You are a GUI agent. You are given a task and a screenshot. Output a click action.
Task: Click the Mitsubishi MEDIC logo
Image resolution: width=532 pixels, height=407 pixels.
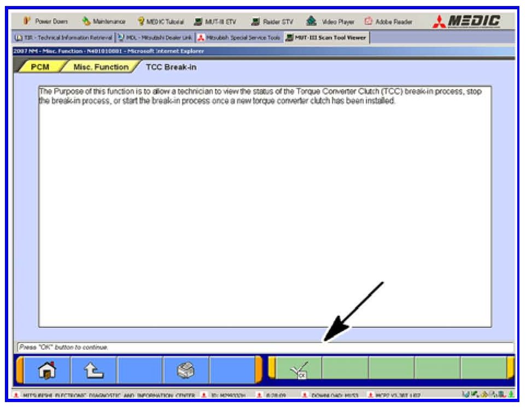(467, 22)
